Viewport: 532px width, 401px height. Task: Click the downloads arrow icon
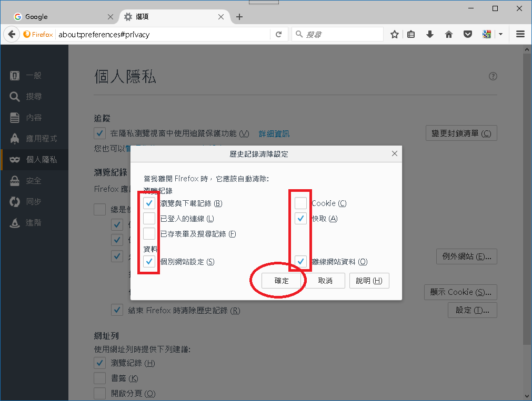coord(430,34)
